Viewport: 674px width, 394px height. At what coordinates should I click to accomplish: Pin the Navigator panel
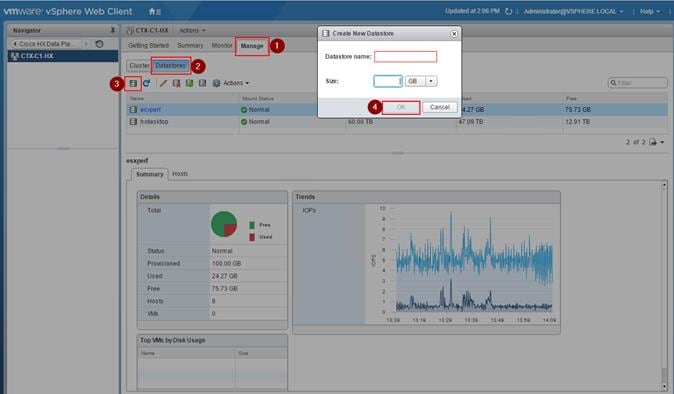pos(113,30)
